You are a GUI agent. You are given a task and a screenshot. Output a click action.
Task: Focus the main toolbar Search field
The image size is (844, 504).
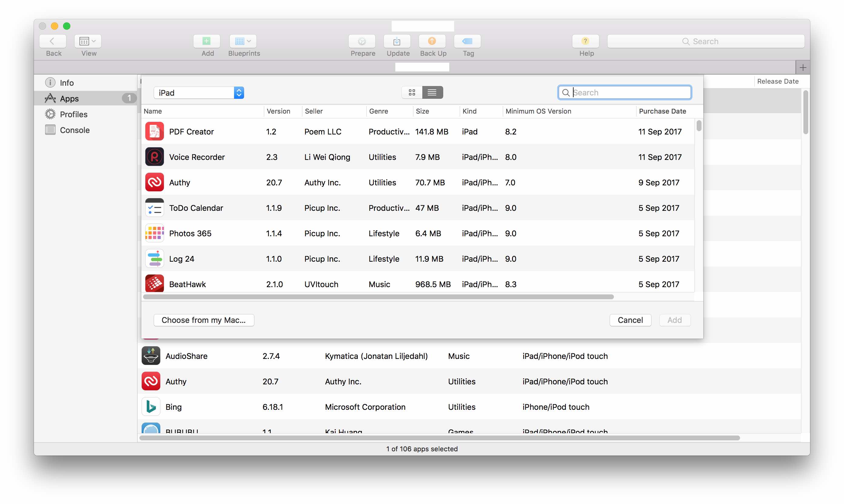pyautogui.click(x=706, y=41)
